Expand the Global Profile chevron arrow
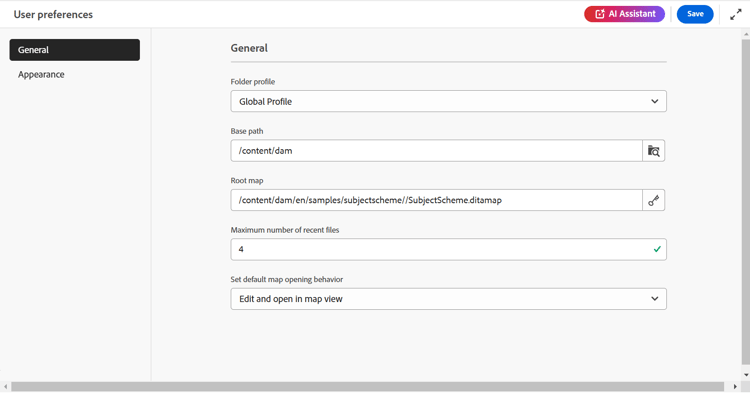The image size is (750, 395). coord(654,101)
